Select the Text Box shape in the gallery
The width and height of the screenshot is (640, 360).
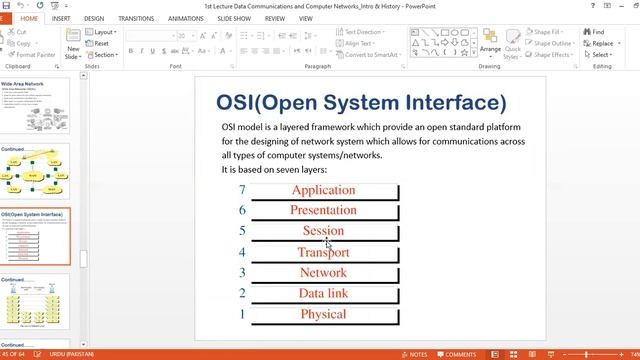415,32
